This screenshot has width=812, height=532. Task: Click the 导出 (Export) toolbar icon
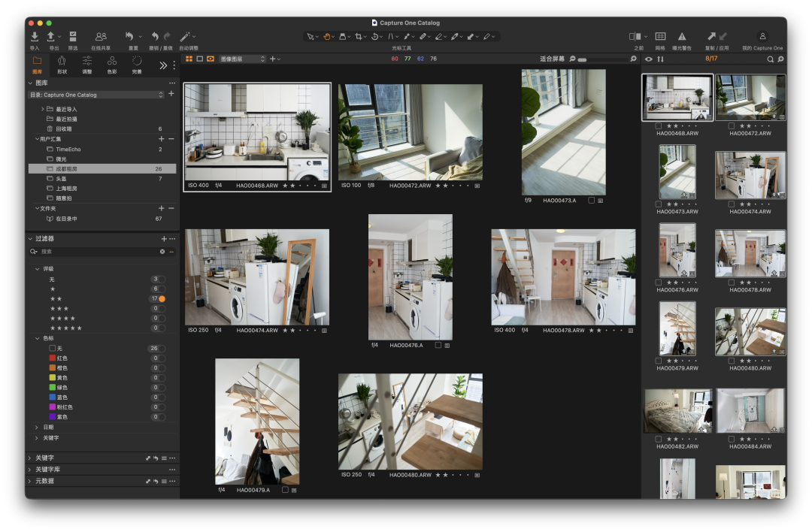51,36
